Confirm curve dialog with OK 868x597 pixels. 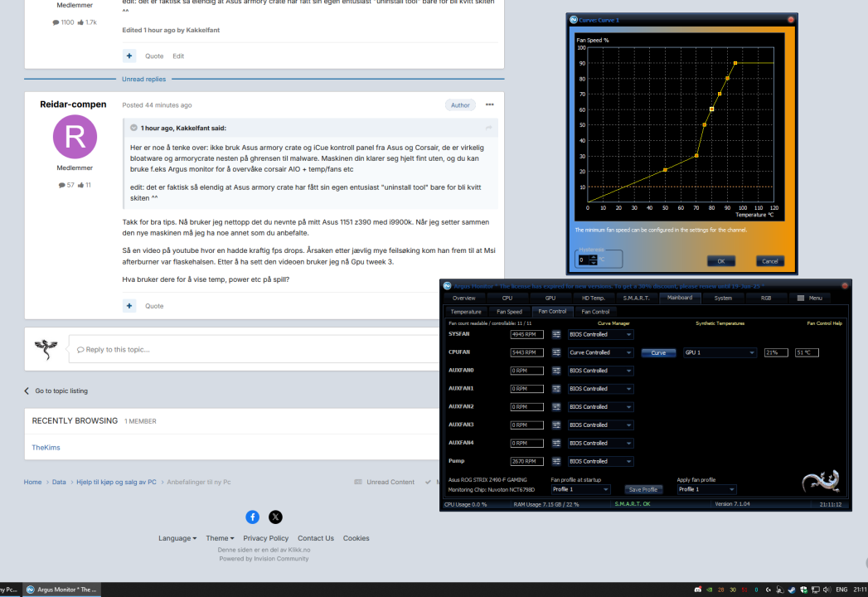click(x=720, y=261)
